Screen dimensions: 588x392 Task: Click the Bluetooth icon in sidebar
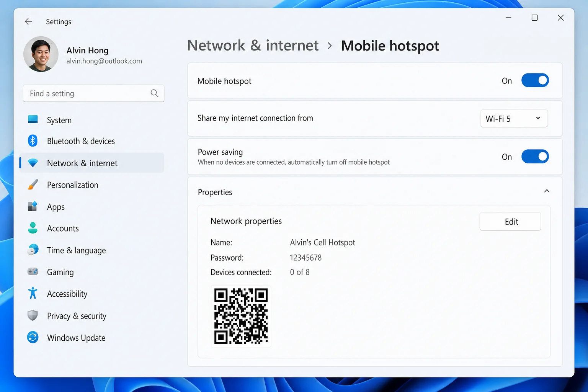click(x=33, y=141)
